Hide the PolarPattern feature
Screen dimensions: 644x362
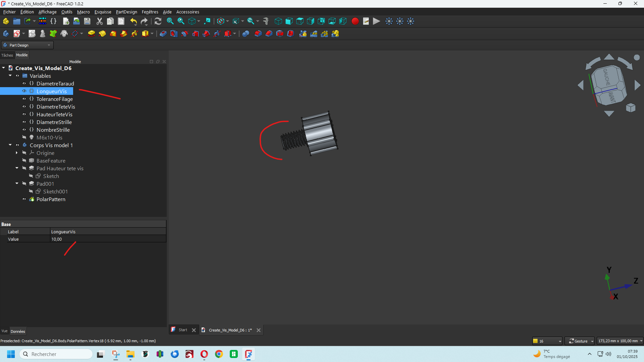(24, 199)
